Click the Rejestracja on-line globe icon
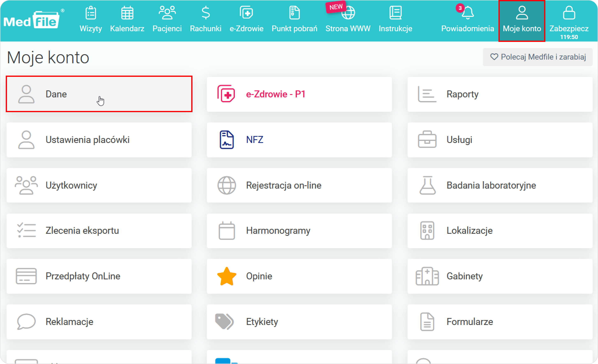598x364 pixels. pos(227,185)
